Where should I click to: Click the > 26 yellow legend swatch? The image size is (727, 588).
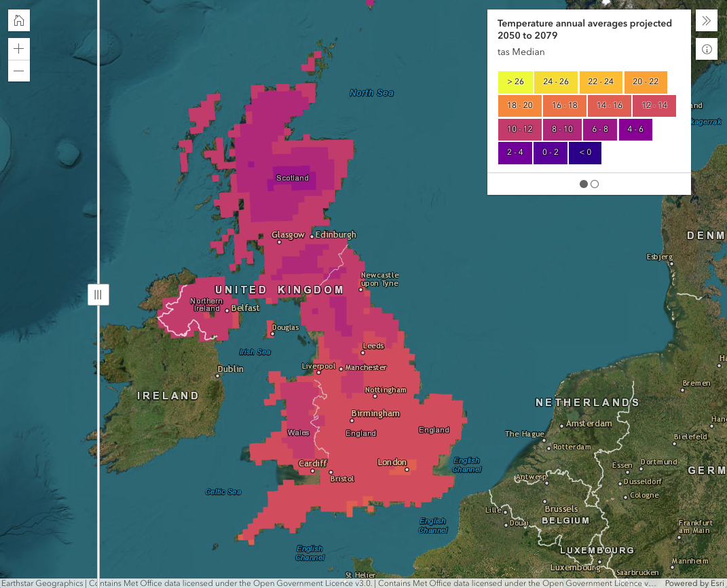515,82
